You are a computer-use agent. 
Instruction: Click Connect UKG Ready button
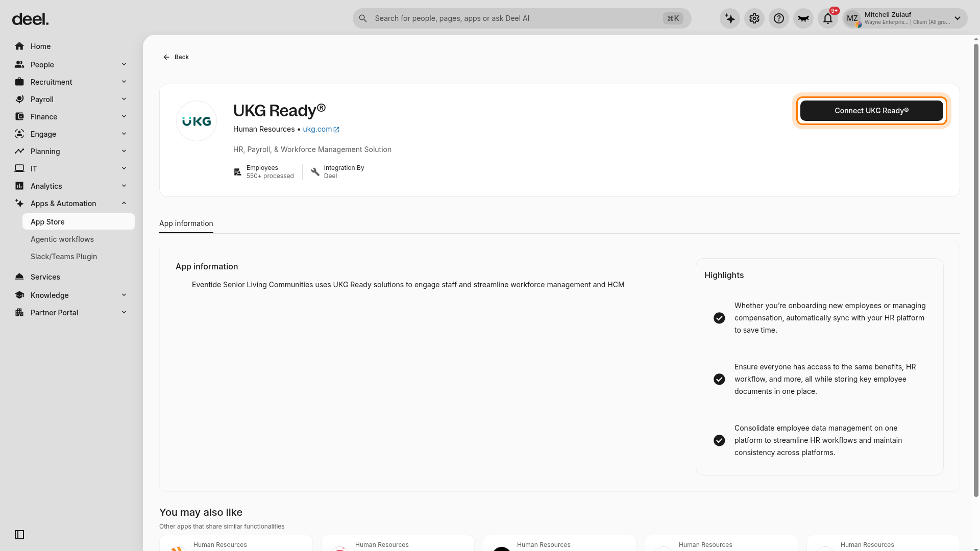click(872, 111)
